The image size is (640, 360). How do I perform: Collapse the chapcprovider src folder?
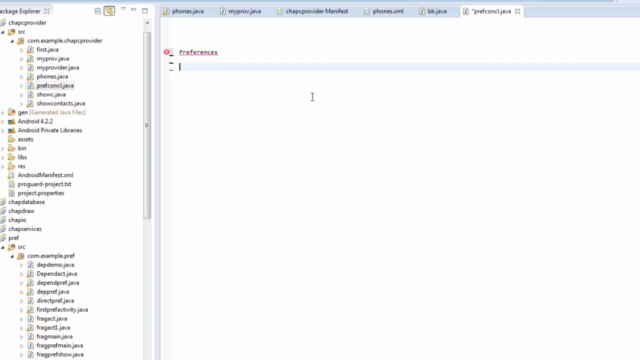[3, 32]
